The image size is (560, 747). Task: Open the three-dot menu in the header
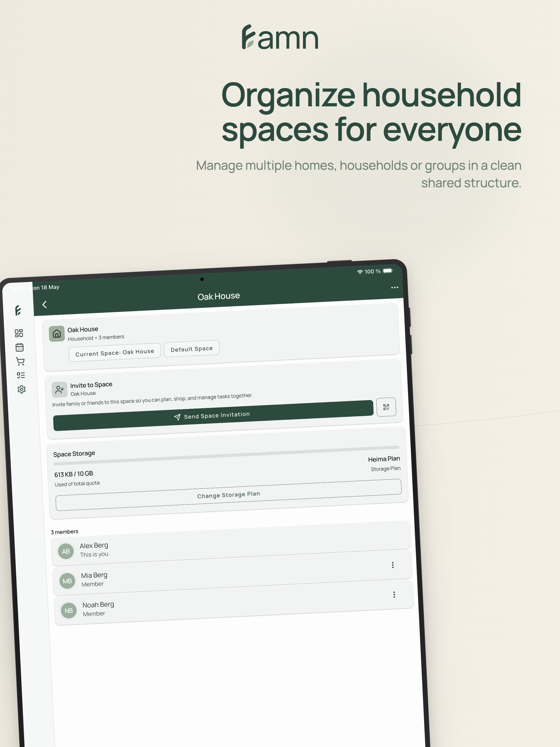[x=395, y=287]
